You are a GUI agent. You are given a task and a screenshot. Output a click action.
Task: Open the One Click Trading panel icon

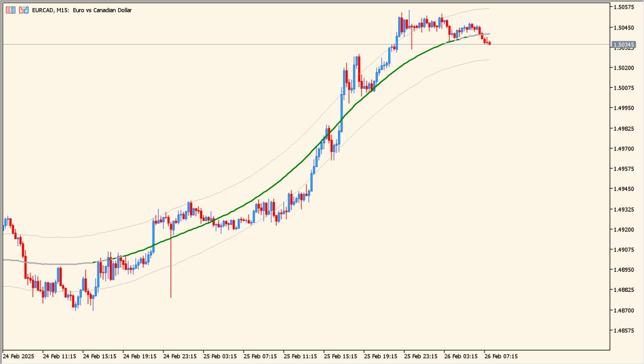point(11,10)
